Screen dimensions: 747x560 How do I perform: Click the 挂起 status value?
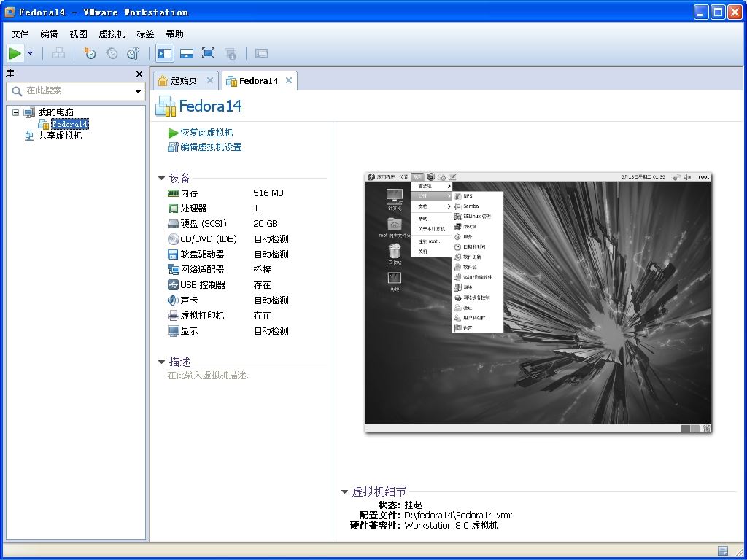(x=413, y=505)
